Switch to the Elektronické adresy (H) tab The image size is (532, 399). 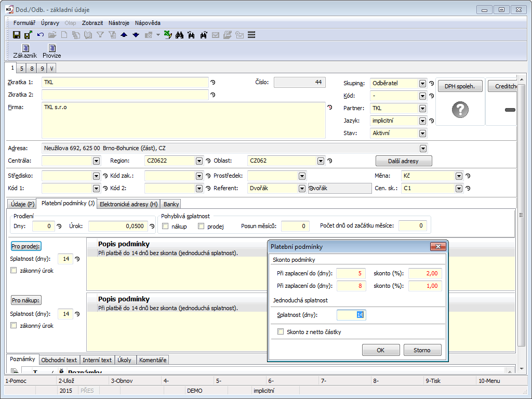coord(128,204)
